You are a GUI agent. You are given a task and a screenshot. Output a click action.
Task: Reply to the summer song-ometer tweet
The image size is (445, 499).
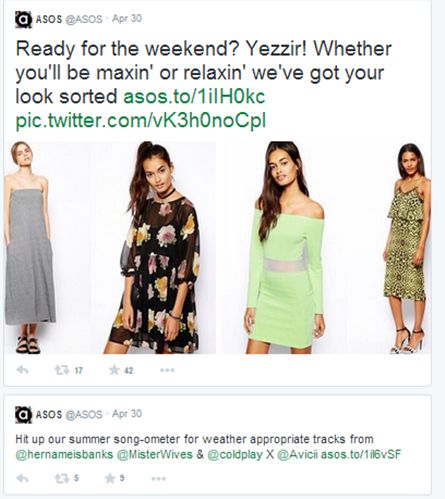coord(22,478)
